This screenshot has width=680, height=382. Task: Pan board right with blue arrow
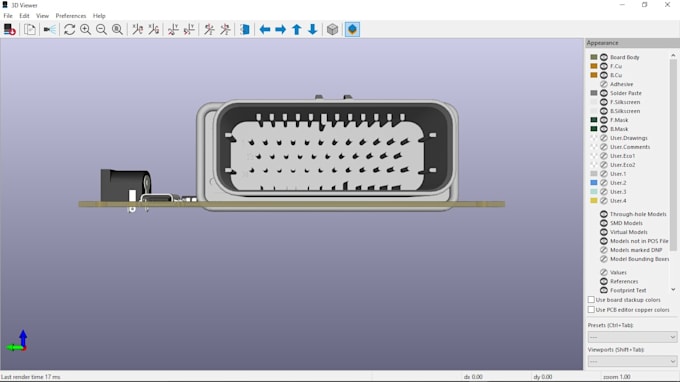(x=281, y=29)
